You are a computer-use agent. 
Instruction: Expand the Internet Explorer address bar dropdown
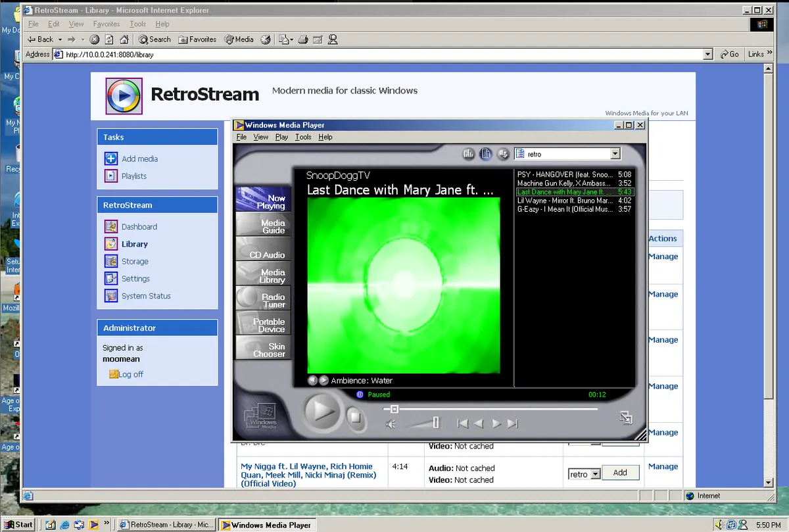[707, 55]
